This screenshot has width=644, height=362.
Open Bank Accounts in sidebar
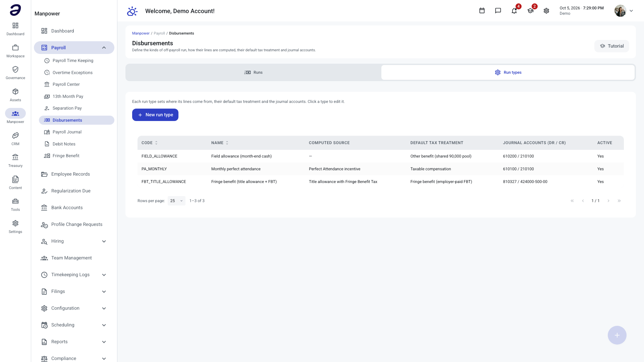pos(74,208)
